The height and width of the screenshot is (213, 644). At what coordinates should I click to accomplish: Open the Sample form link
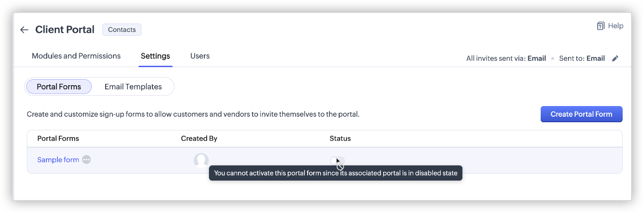pyautogui.click(x=58, y=160)
